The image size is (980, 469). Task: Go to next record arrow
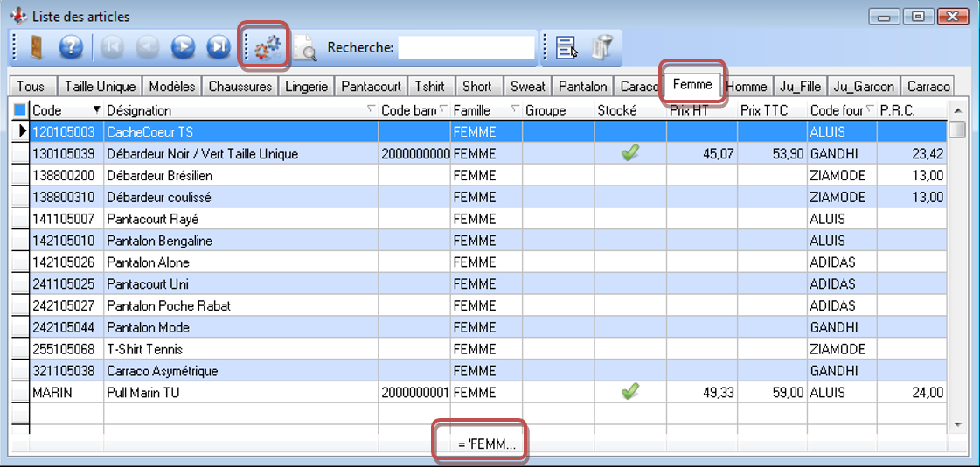[183, 47]
